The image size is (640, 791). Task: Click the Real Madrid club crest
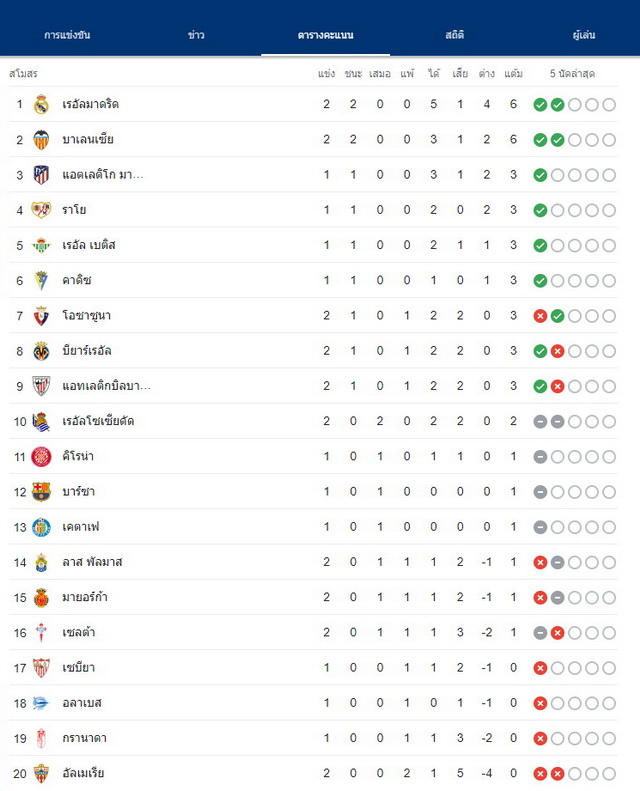pos(41,104)
